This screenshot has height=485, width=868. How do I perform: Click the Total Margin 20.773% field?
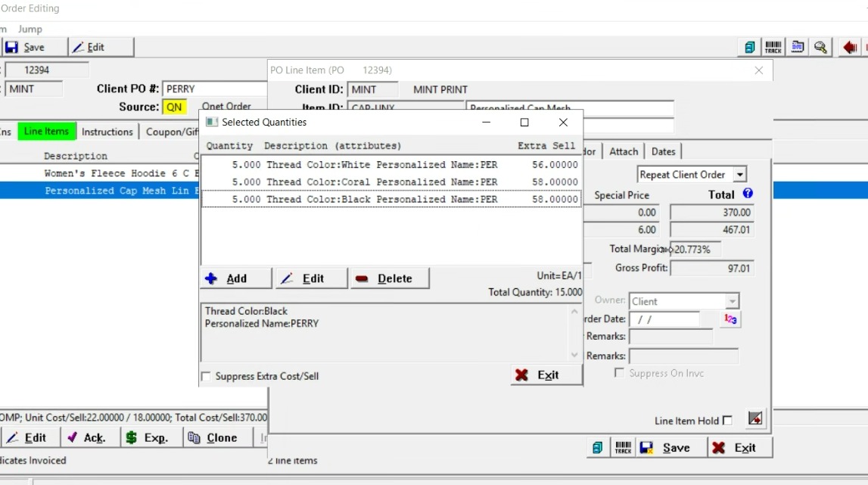coord(695,250)
